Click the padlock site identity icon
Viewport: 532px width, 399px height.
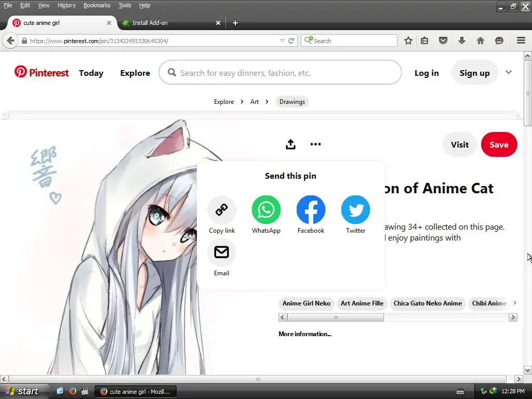[x=24, y=41]
